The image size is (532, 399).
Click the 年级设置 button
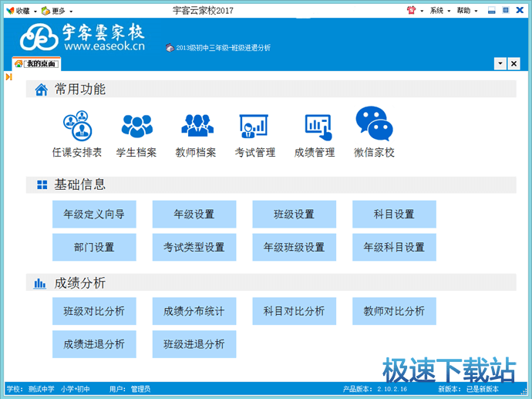[x=194, y=214]
